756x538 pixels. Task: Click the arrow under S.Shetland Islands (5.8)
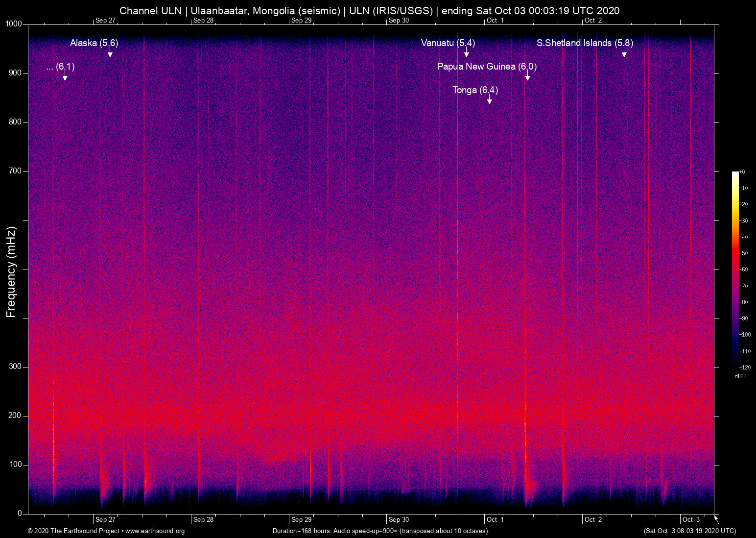pyautogui.click(x=624, y=53)
